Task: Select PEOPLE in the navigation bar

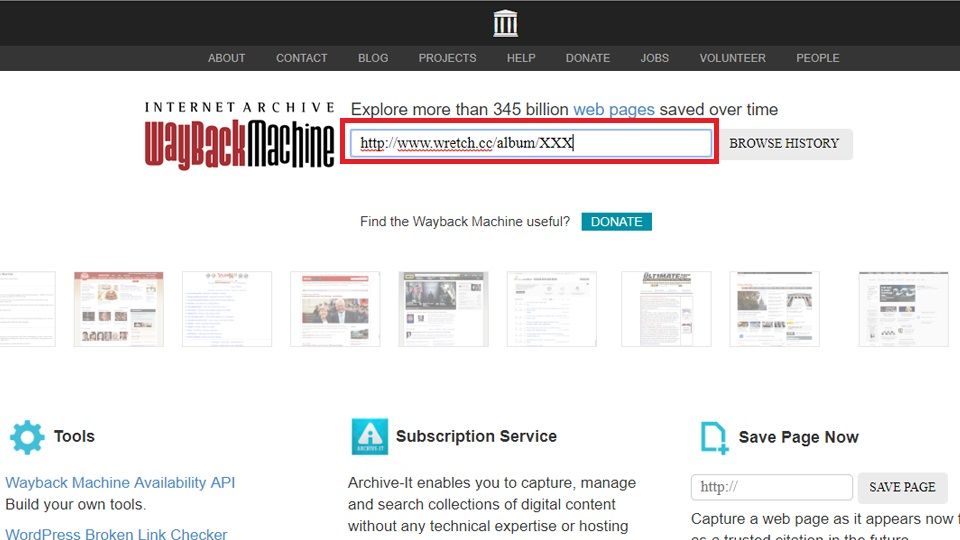Action: click(x=817, y=58)
